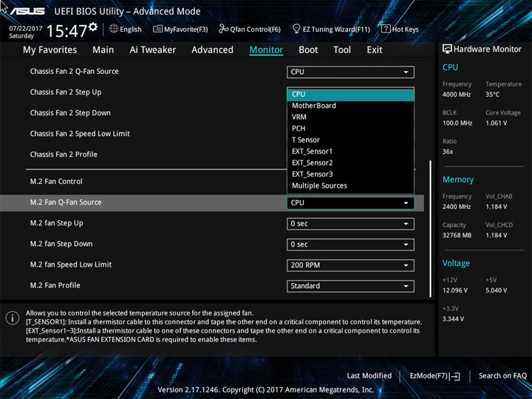This screenshot has width=532, height=399.
Task: Choose EXT_Sensor3 option
Action: tap(350, 174)
